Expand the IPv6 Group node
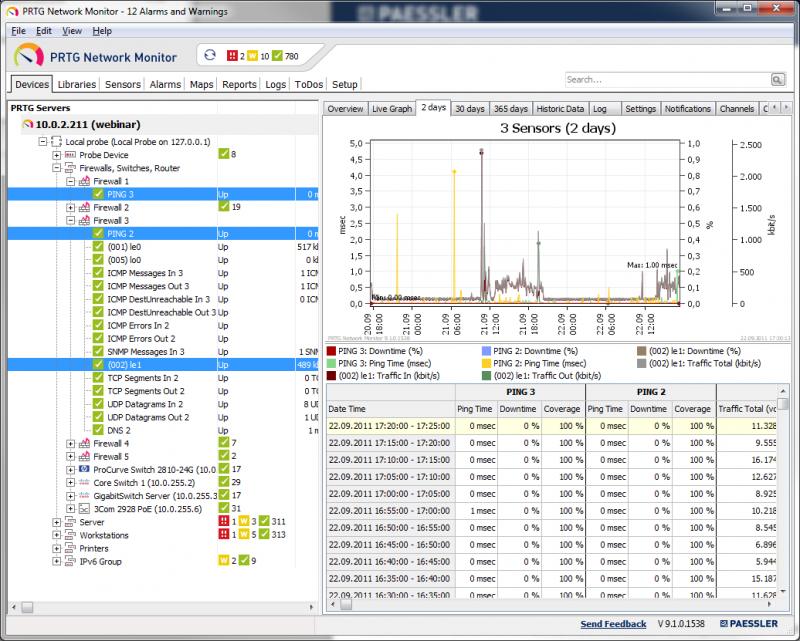The image size is (800, 641). [57, 561]
